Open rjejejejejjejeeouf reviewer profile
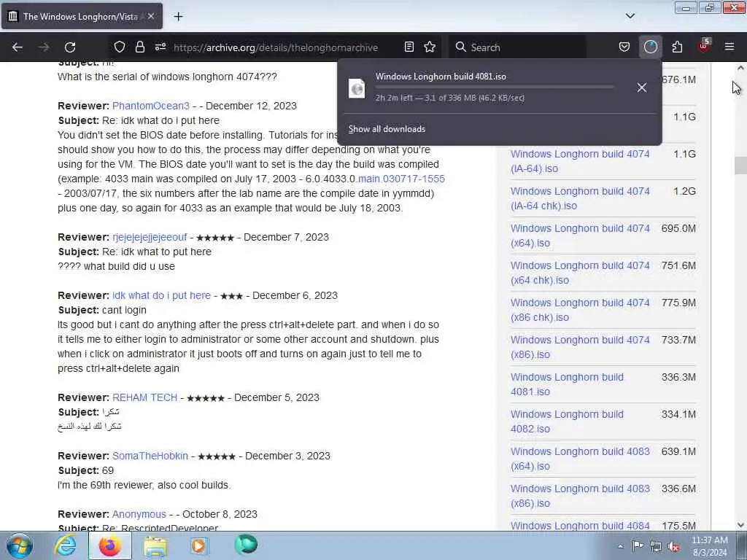The width and height of the screenshot is (747, 560). pyautogui.click(x=150, y=237)
